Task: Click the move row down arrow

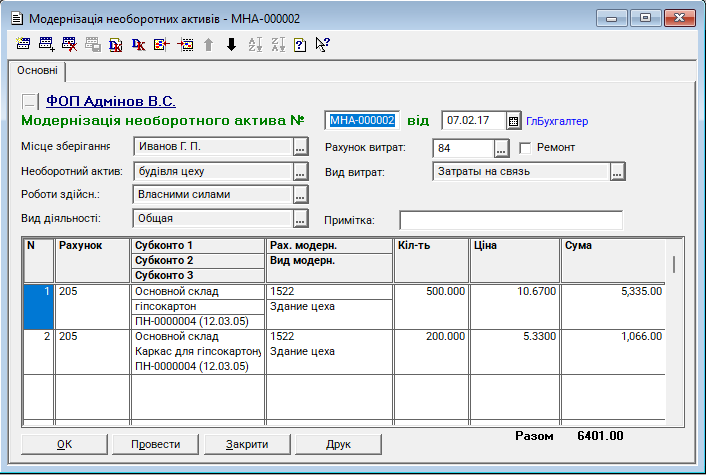Action: click(x=231, y=44)
